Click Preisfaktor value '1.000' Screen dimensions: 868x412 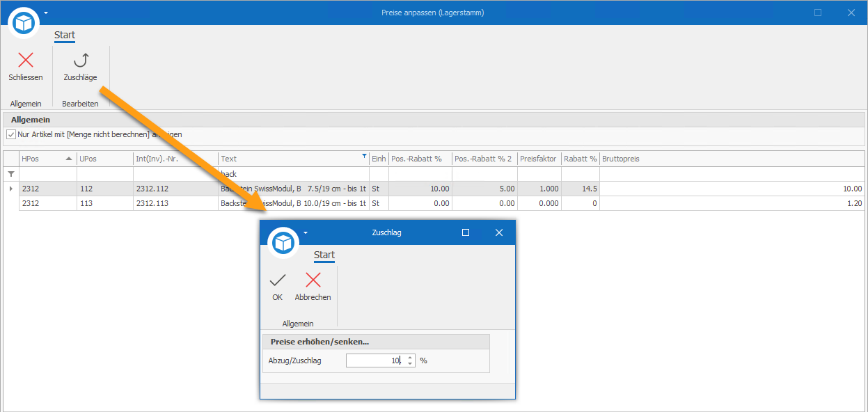(539, 189)
